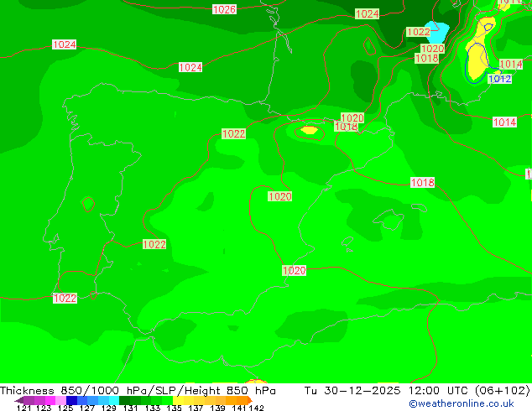
Task: Select the 1022 label beside the cyan patch
Action: [x=419, y=32]
